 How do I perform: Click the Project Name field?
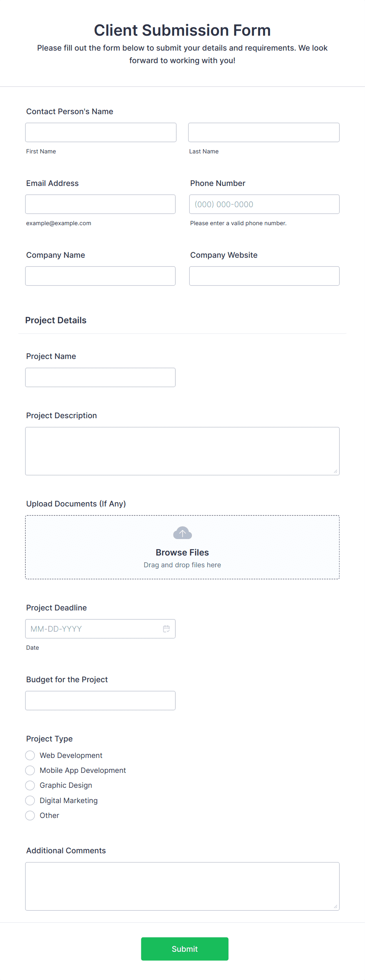[x=100, y=377]
